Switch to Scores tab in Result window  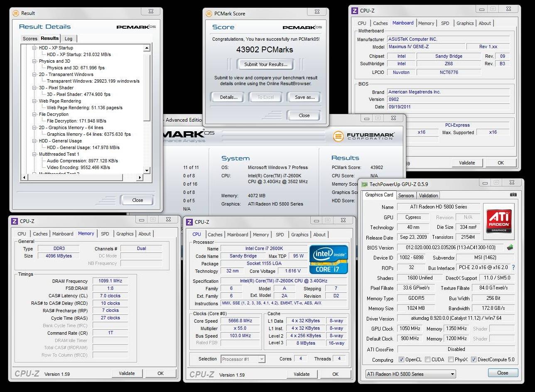coord(30,39)
